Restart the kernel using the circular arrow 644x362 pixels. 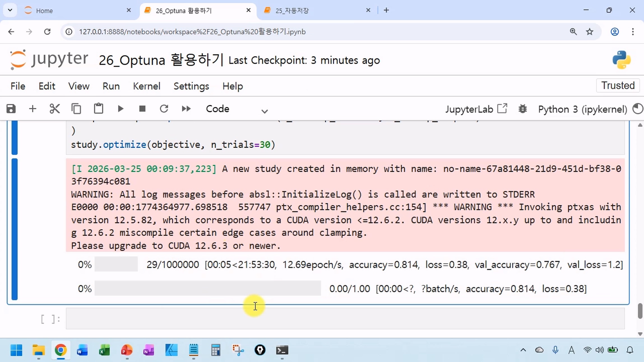164,109
